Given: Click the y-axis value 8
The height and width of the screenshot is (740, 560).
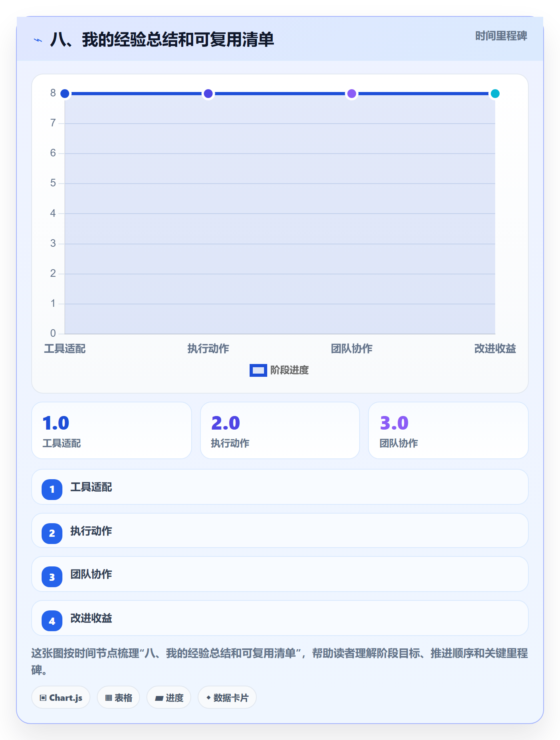Looking at the screenshot, I should pyautogui.click(x=53, y=93).
